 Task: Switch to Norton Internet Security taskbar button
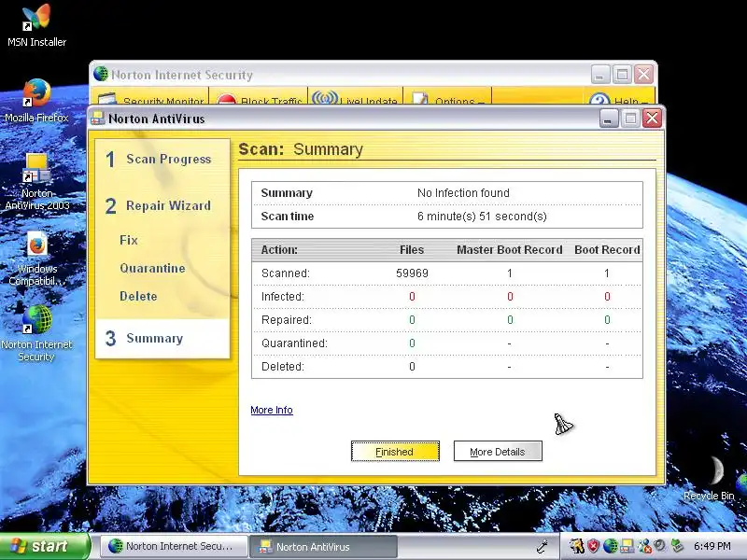pos(174,546)
